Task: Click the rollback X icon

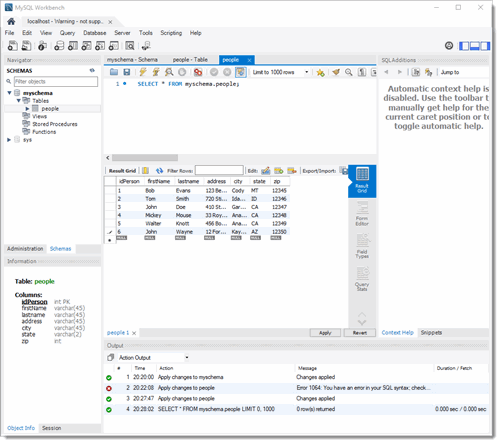Action: point(227,72)
